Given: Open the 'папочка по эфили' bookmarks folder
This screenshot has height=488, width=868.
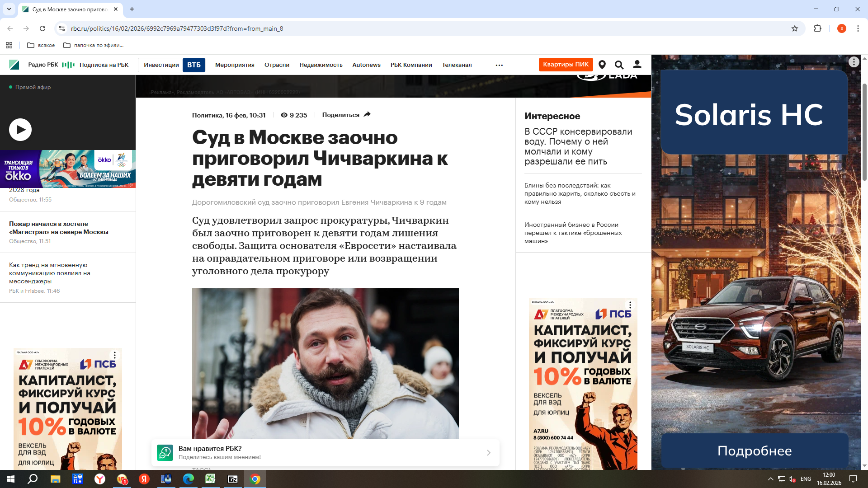Looking at the screenshot, I should click(x=93, y=45).
